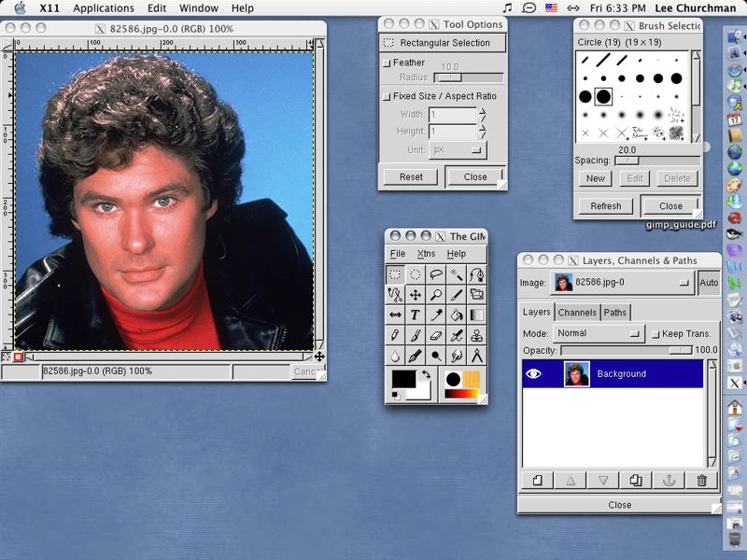Screen dimensions: 747x560
Task: Open the layer Mode dropdown
Action: 599,333
